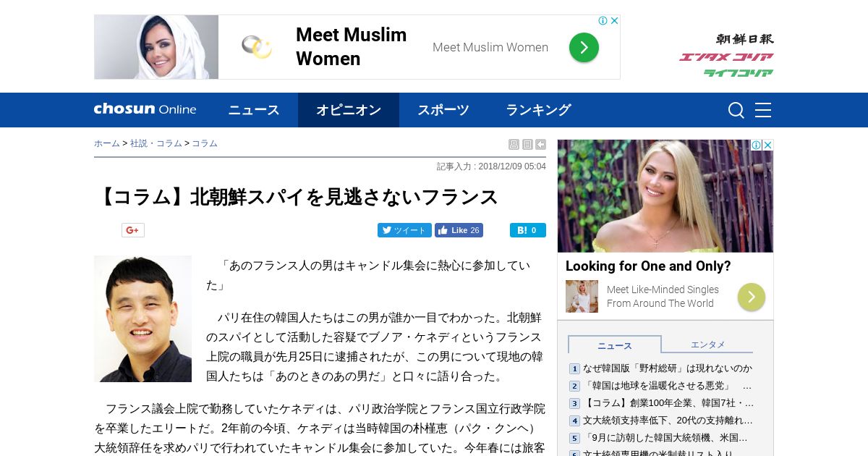Select the ニュース sidebar ranking tab
The height and width of the screenshot is (456, 868).
click(x=615, y=345)
